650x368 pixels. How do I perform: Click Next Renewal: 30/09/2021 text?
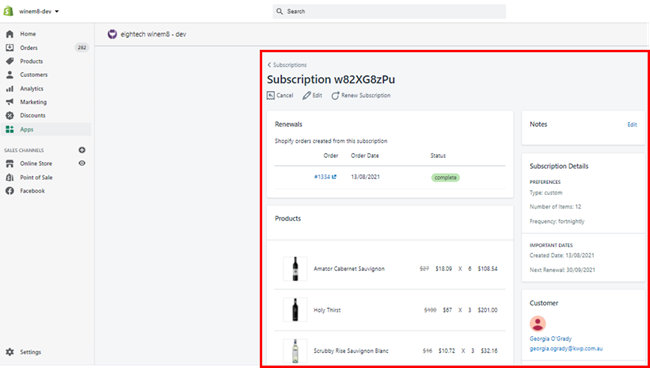click(x=563, y=270)
